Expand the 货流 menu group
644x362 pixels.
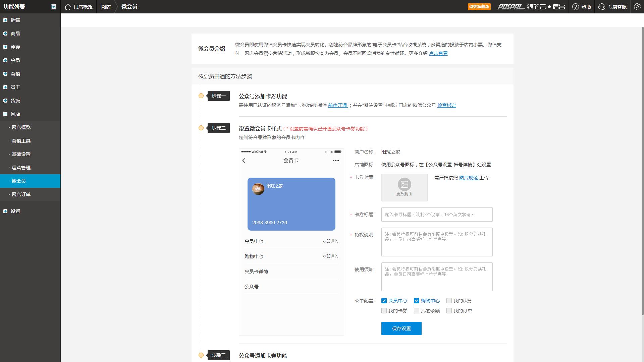tap(5, 101)
